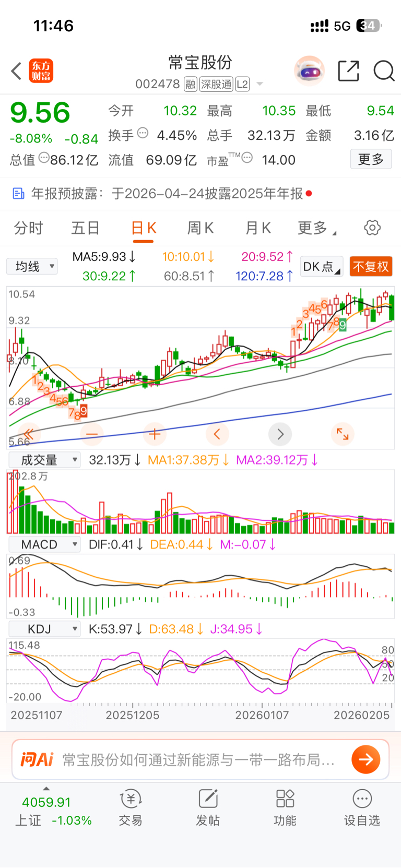Move chart left with chevron icon
The width and height of the screenshot is (401, 868).
217,434
